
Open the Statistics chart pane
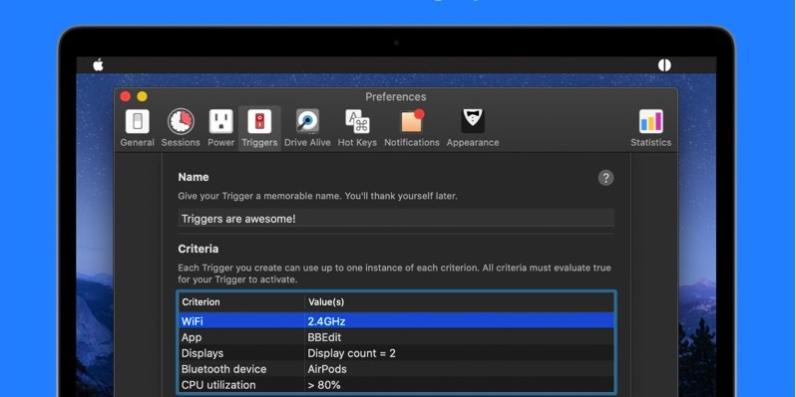tap(651, 128)
